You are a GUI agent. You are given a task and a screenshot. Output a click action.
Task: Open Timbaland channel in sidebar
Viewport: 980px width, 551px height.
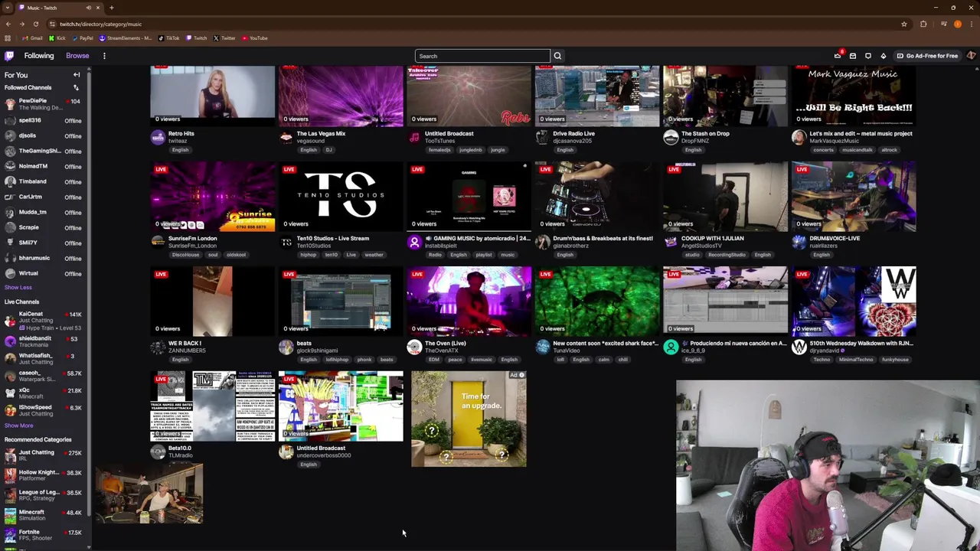pos(44,181)
